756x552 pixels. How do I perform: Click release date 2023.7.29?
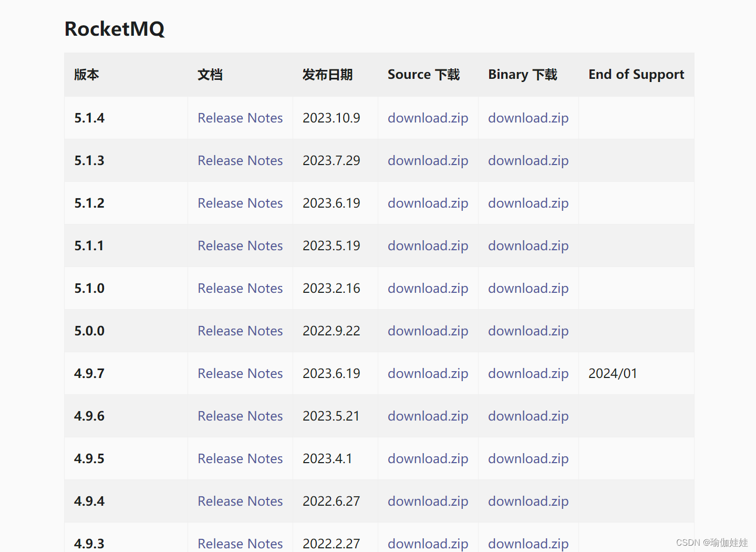[x=332, y=160]
